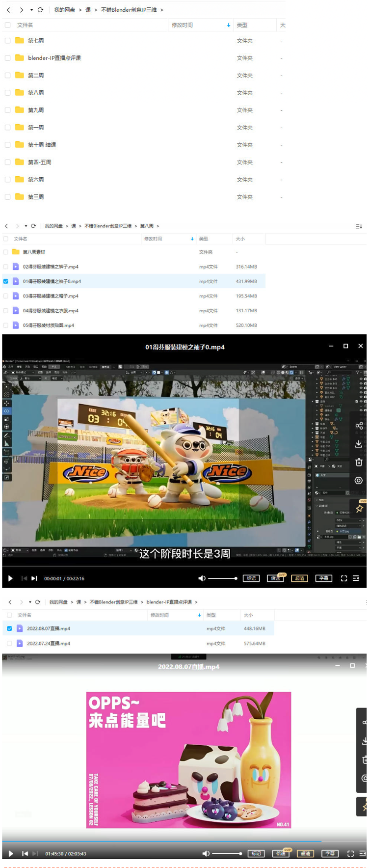The image size is (368, 868).
Task: Uncheck the 2022.08.07直播.mp4 file
Action: tap(9, 628)
